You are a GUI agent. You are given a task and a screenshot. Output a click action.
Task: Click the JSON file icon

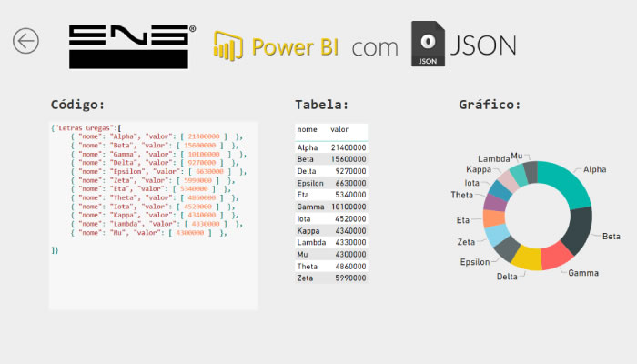point(428,44)
